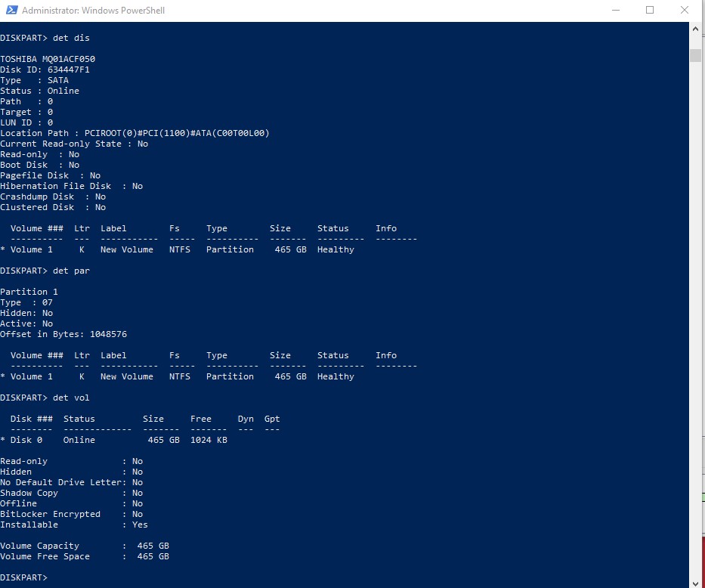Click the PowerShell icon in the title bar

11,11
